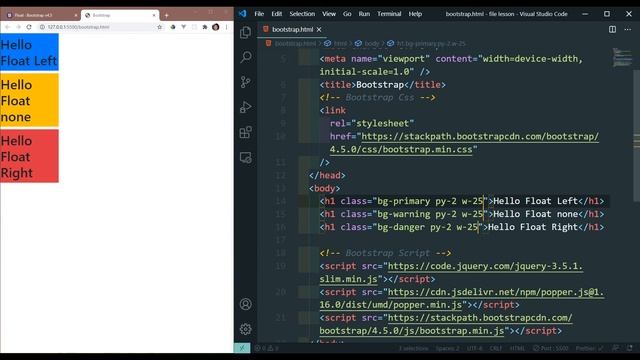Click the html breadcrumb item
This screenshot has height=360, width=640.
[x=336, y=43]
